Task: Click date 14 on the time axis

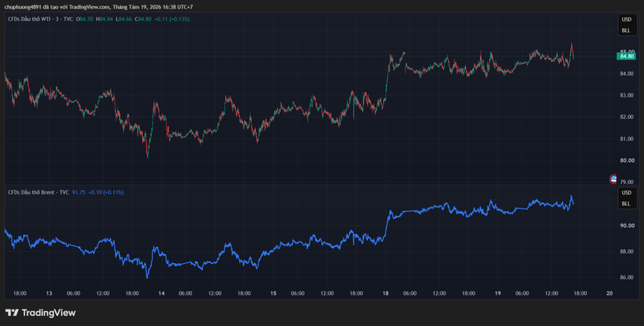Action: tap(162, 293)
